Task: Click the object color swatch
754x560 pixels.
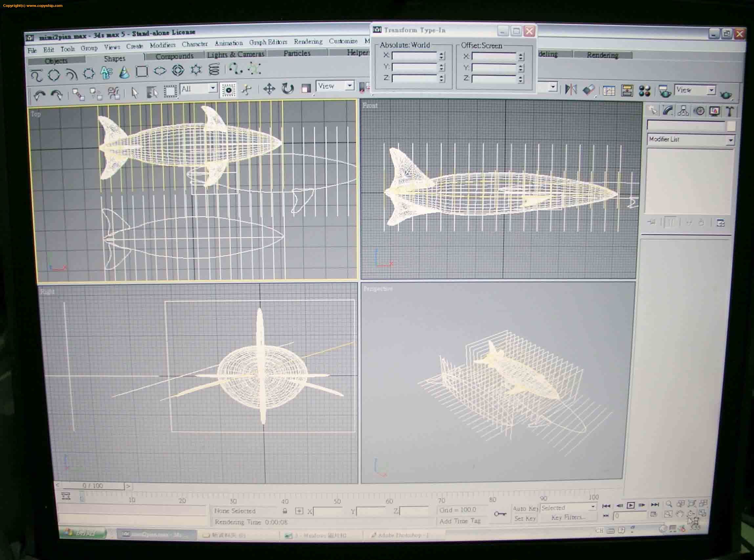Action: pyautogui.click(x=731, y=126)
